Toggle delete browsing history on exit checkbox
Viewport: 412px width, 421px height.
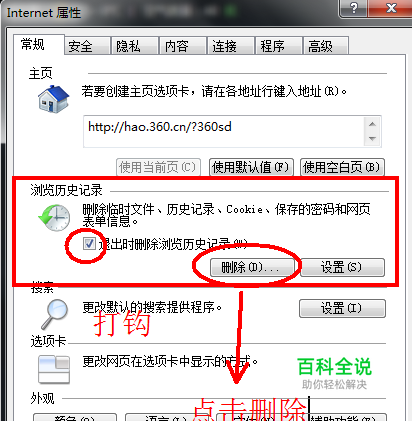pos(89,244)
